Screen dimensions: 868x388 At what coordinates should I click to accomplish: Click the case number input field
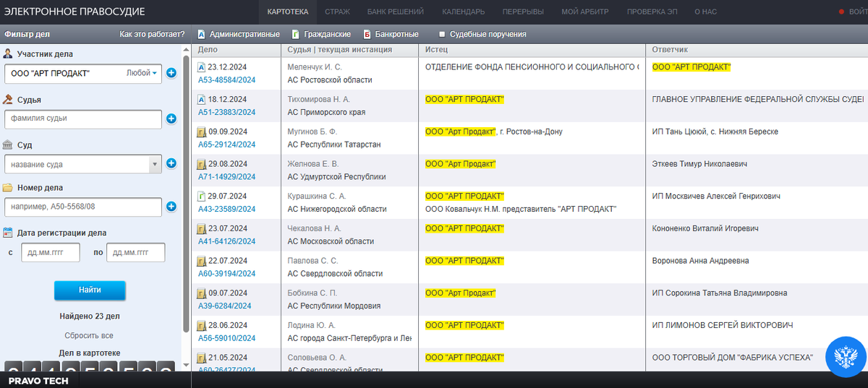[x=82, y=207]
